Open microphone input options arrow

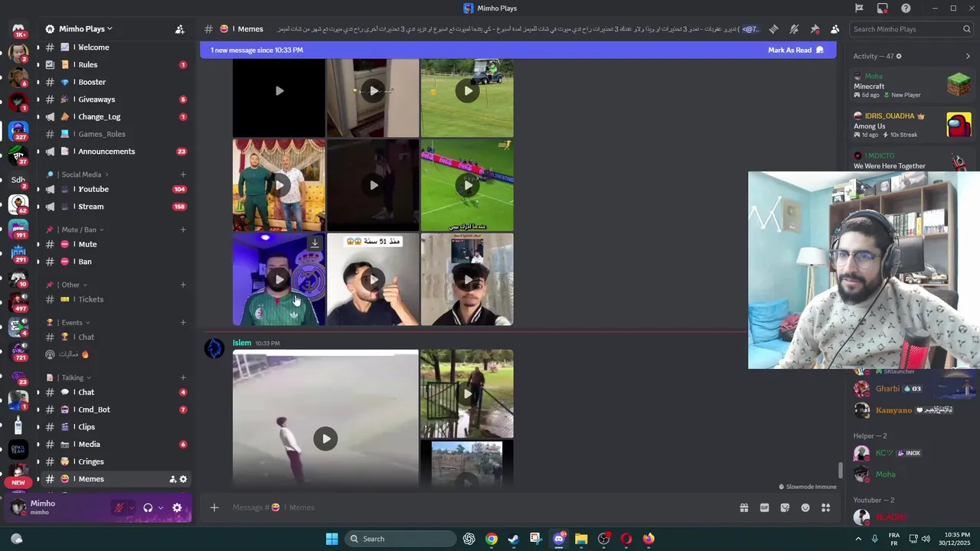pos(131,507)
